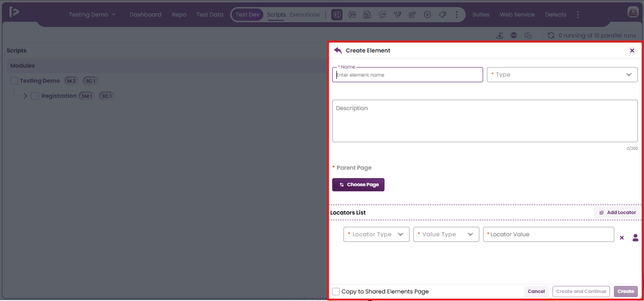The image size is (644, 301).
Task: Click the V-shaped variables icon
Action: (x=397, y=15)
